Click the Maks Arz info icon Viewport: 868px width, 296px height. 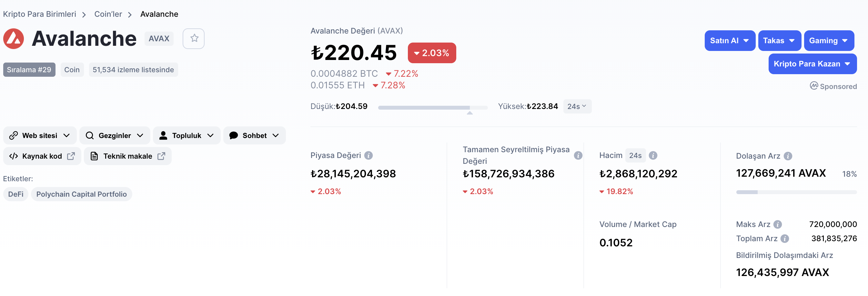click(777, 224)
